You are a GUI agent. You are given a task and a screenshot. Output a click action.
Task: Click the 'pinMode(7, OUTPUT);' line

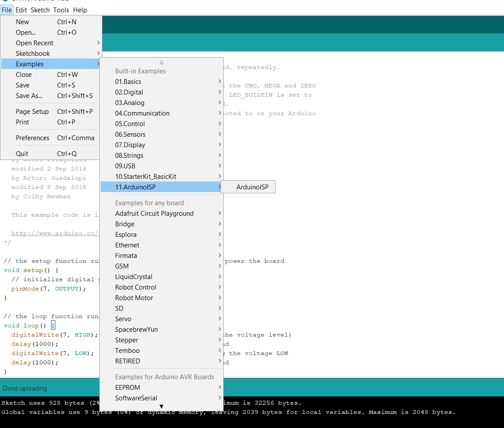pos(48,289)
